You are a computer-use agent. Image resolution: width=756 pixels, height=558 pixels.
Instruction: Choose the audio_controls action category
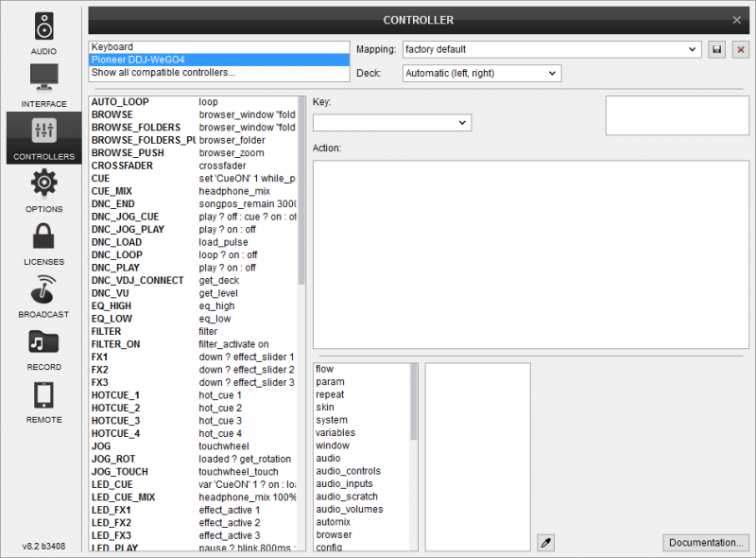coord(362,471)
